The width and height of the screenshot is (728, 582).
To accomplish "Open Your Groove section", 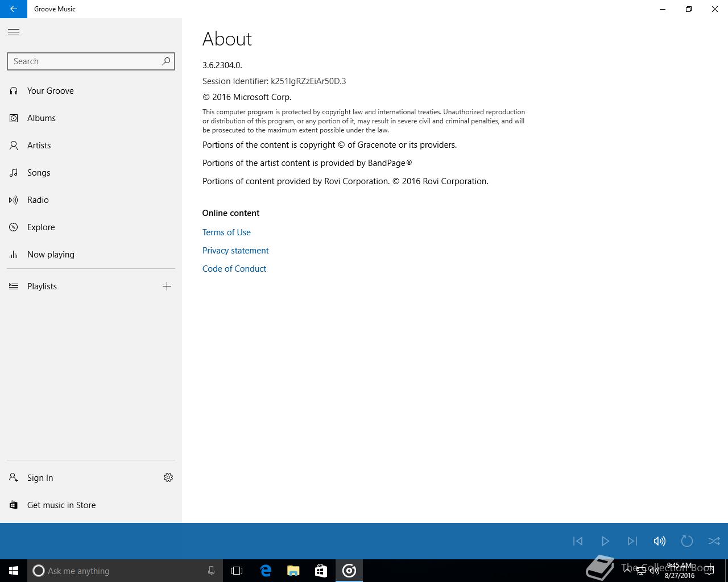I will click(x=91, y=91).
